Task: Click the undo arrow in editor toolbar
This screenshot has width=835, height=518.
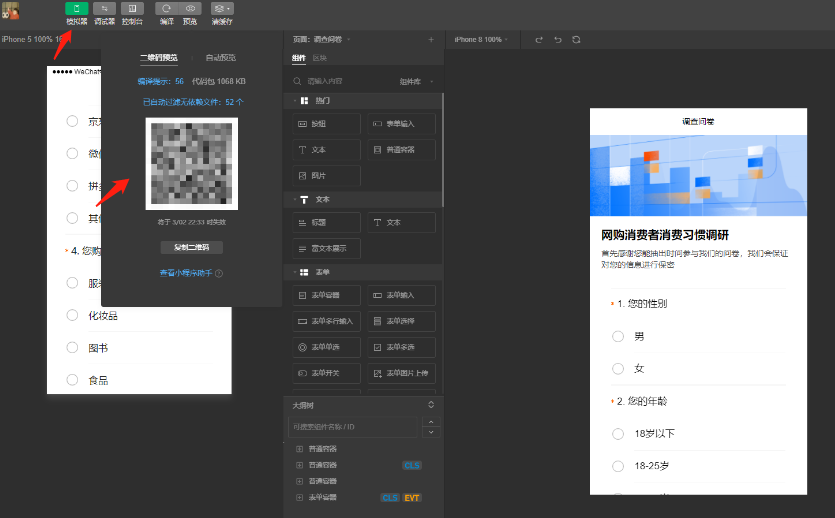Action: click(x=558, y=39)
